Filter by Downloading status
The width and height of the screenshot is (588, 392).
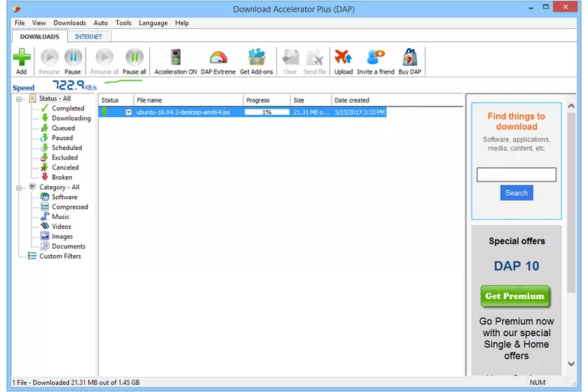pos(71,118)
